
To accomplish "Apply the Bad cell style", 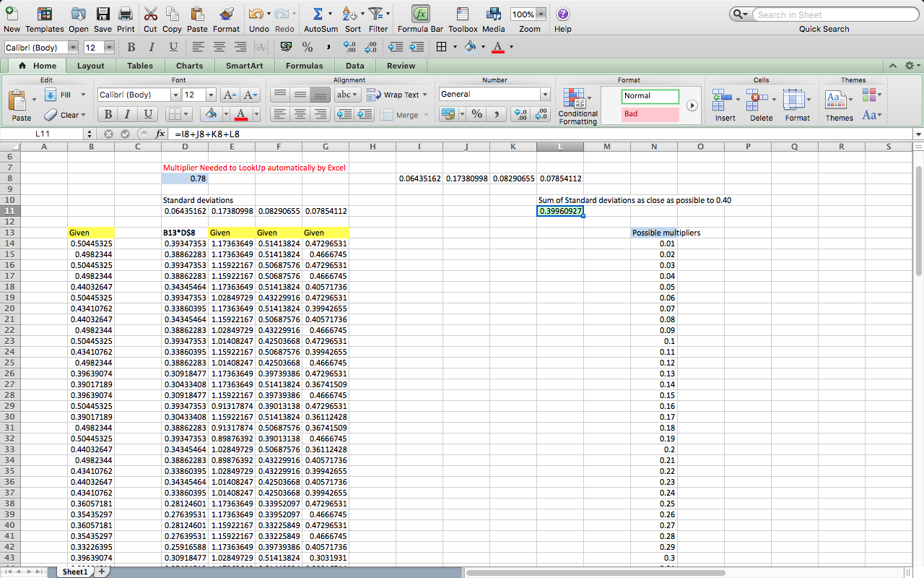I will (x=649, y=113).
